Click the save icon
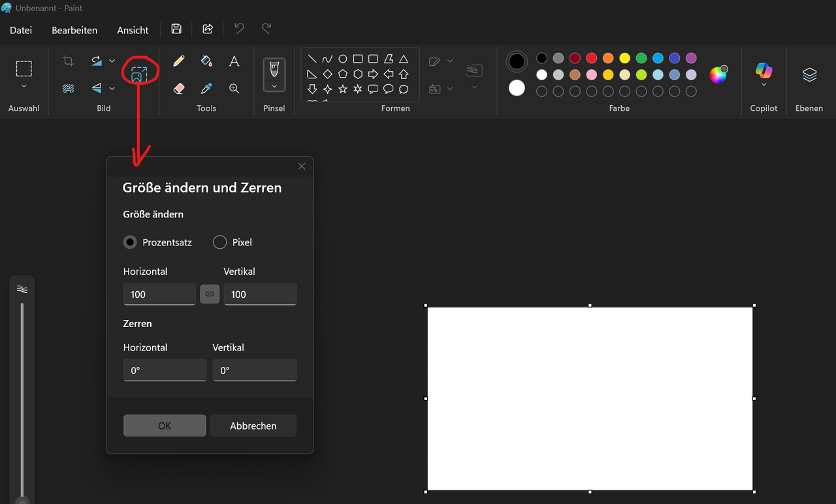 click(x=176, y=29)
